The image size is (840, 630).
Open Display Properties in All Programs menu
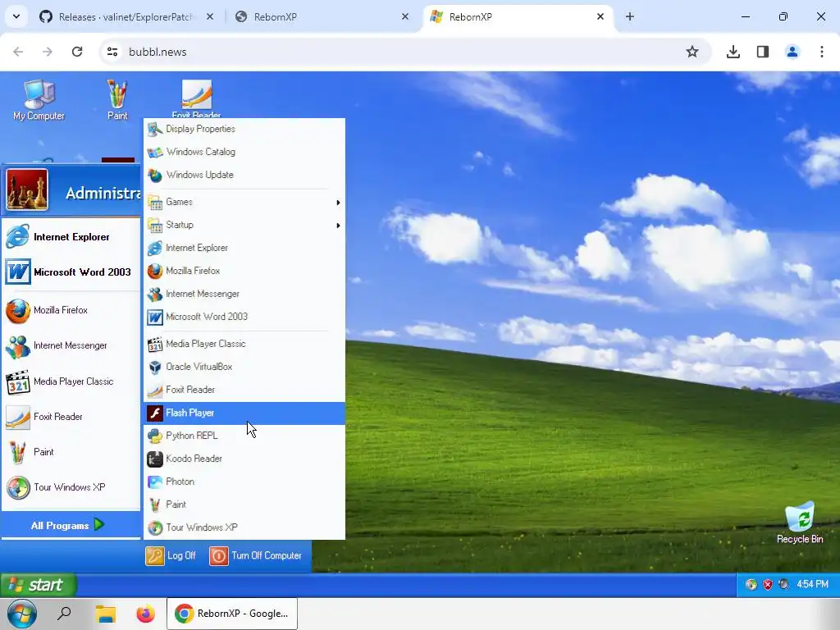pos(244,129)
